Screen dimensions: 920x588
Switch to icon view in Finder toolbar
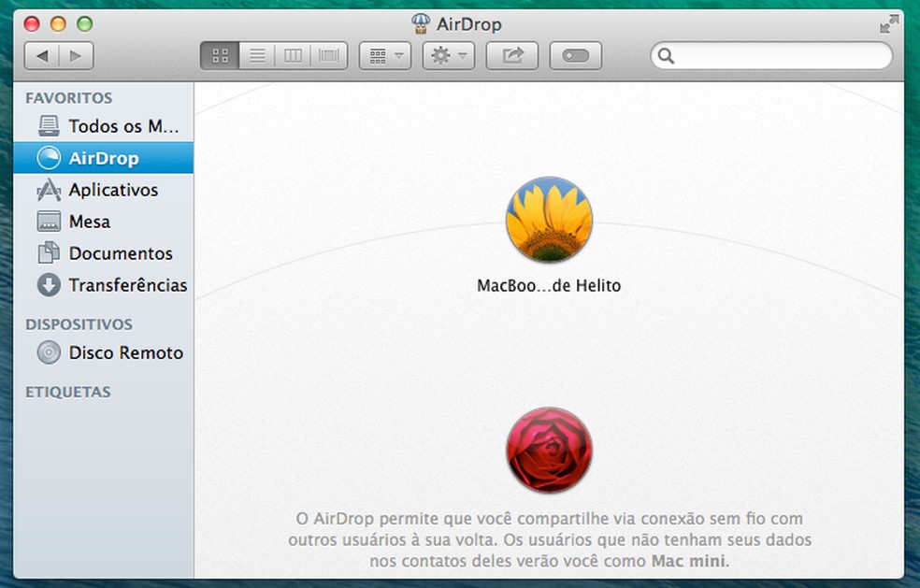pos(220,54)
